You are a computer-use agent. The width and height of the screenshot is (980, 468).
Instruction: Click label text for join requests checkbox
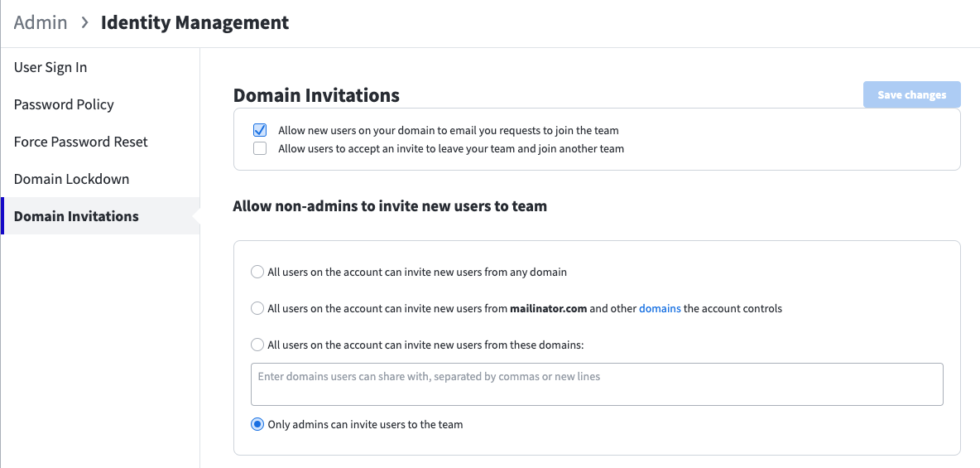pos(448,131)
